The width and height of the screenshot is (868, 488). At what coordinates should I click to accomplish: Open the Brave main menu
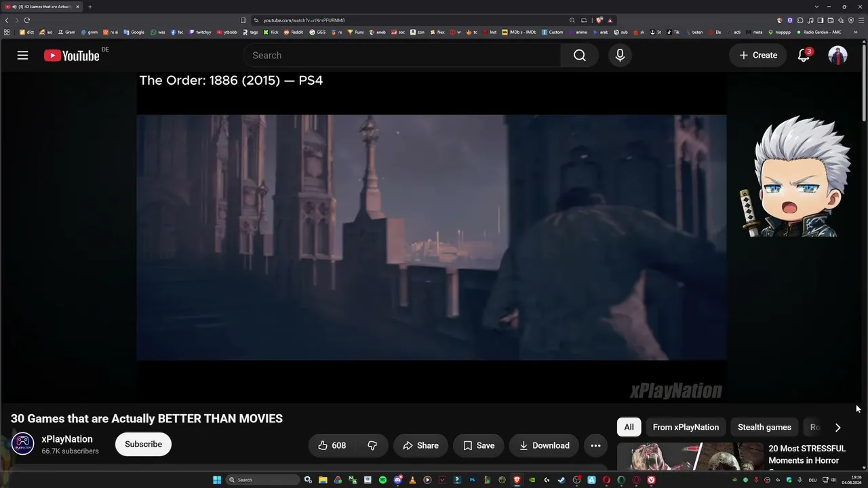tap(861, 20)
